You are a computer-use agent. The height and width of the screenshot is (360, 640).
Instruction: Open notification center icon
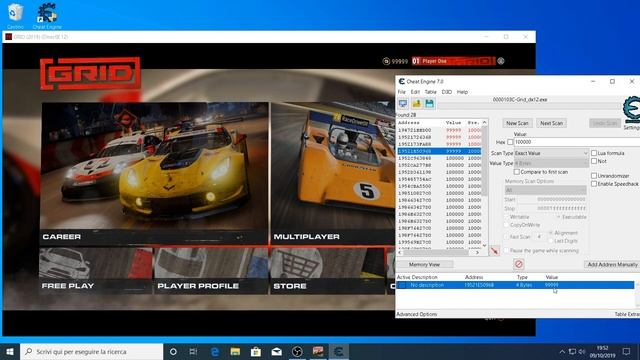tap(627, 351)
